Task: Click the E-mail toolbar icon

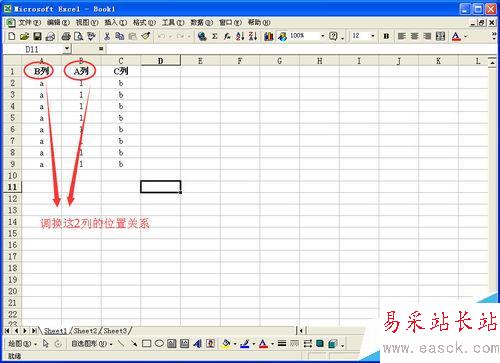Action: [50, 36]
